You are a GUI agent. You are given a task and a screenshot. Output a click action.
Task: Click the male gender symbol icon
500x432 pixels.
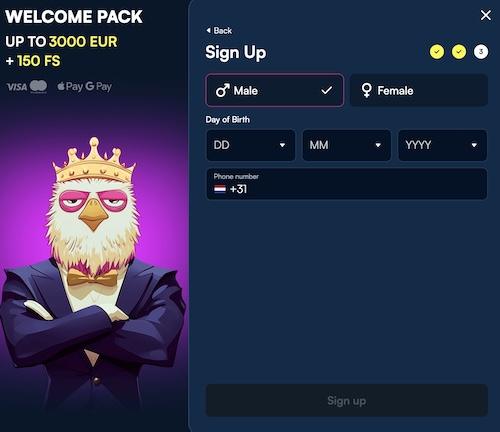(222, 90)
